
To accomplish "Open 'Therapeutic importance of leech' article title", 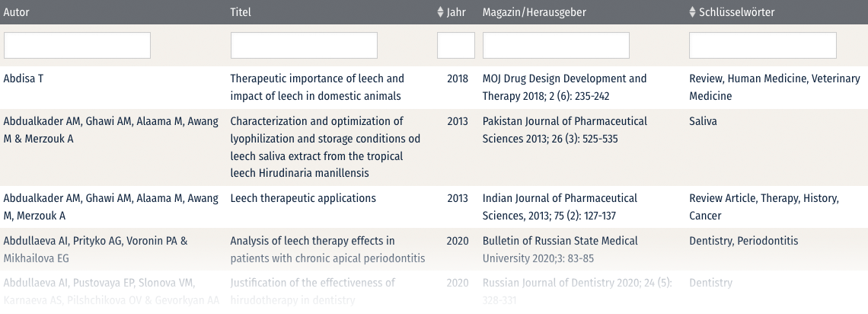I will [317, 87].
